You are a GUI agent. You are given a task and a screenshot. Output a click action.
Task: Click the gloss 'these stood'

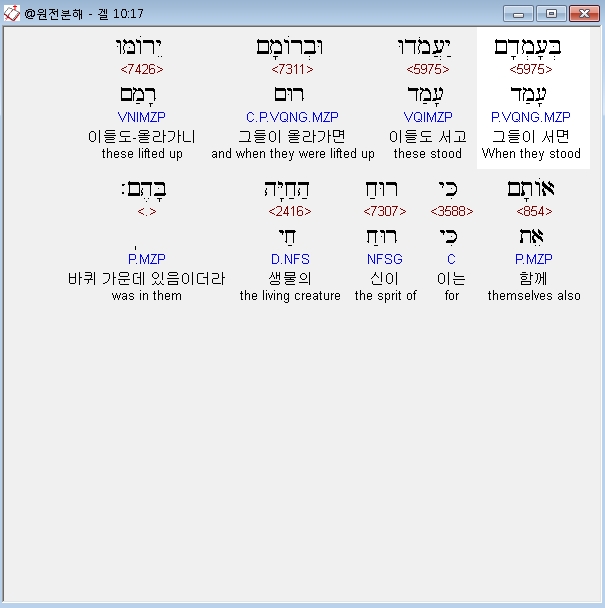pyautogui.click(x=428, y=154)
